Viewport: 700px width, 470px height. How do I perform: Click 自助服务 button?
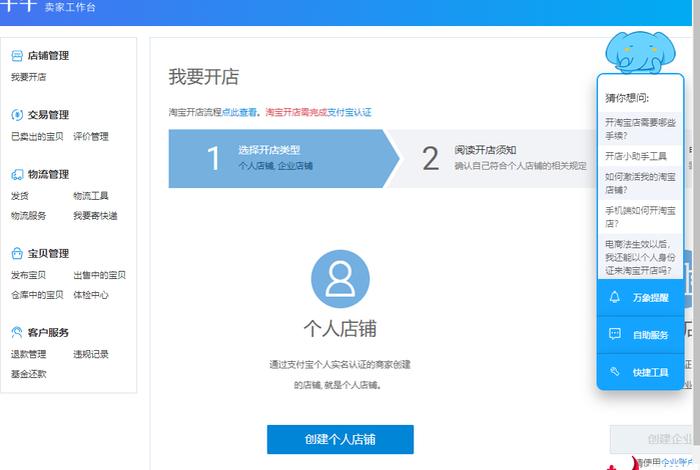[640, 335]
